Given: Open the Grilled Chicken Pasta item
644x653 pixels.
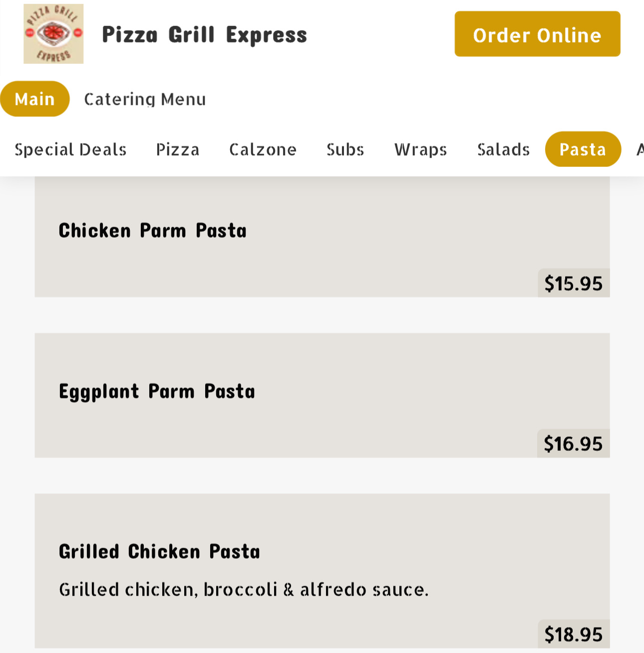Looking at the screenshot, I should coord(159,552).
